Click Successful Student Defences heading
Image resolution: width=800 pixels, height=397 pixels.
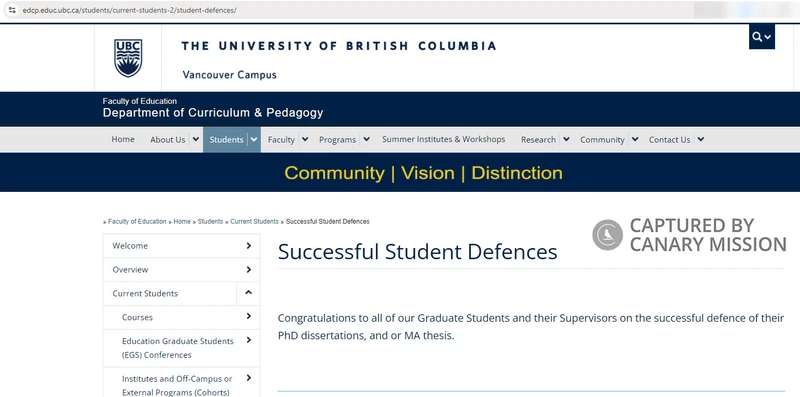tap(417, 252)
